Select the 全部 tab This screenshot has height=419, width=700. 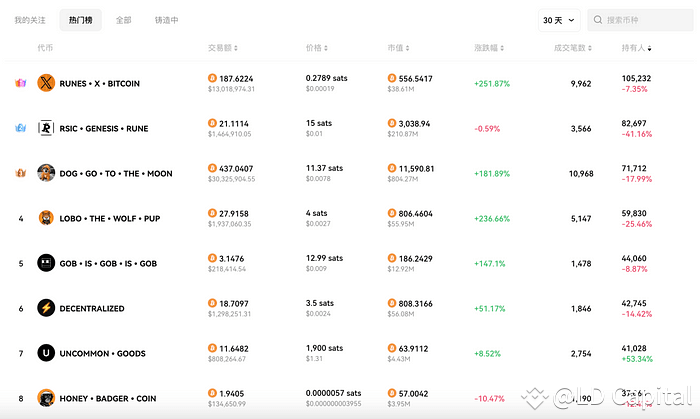point(123,20)
